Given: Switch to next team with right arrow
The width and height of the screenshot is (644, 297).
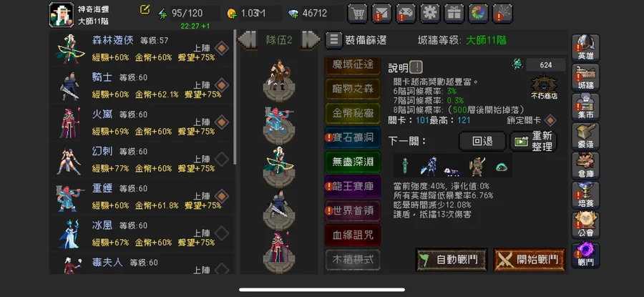Looking at the screenshot, I should 311,40.
